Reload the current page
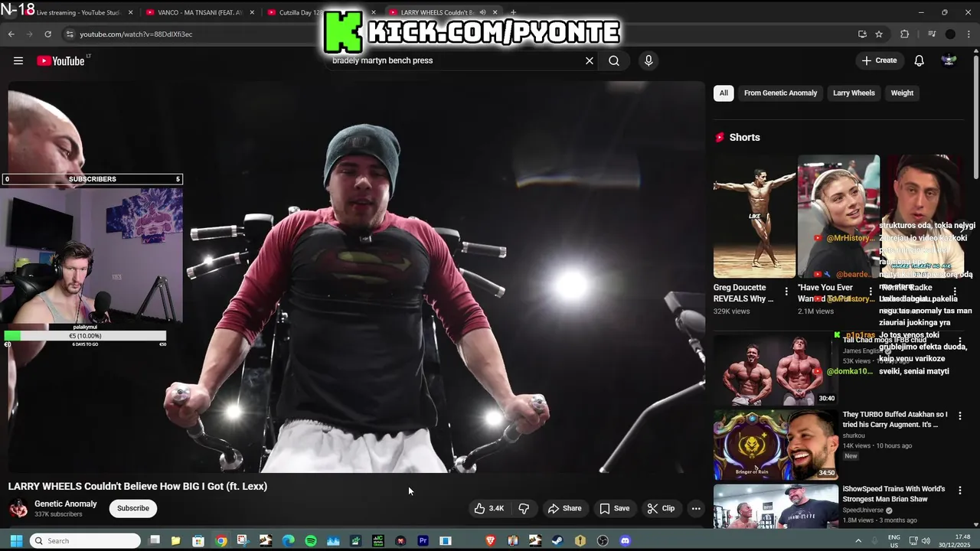The height and width of the screenshot is (551, 980). click(47, 34)
